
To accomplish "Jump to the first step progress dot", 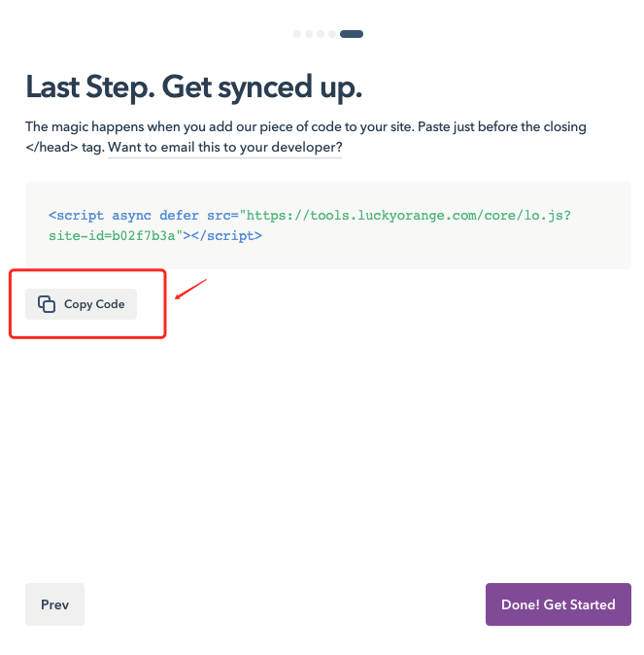I will (297, 34).
